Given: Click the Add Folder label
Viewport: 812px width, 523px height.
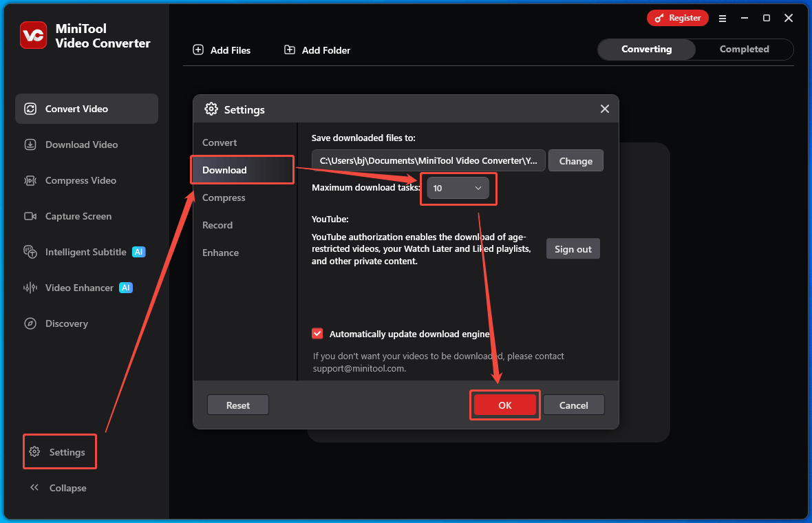Looking at the screenshot, I should click(325, 50).
